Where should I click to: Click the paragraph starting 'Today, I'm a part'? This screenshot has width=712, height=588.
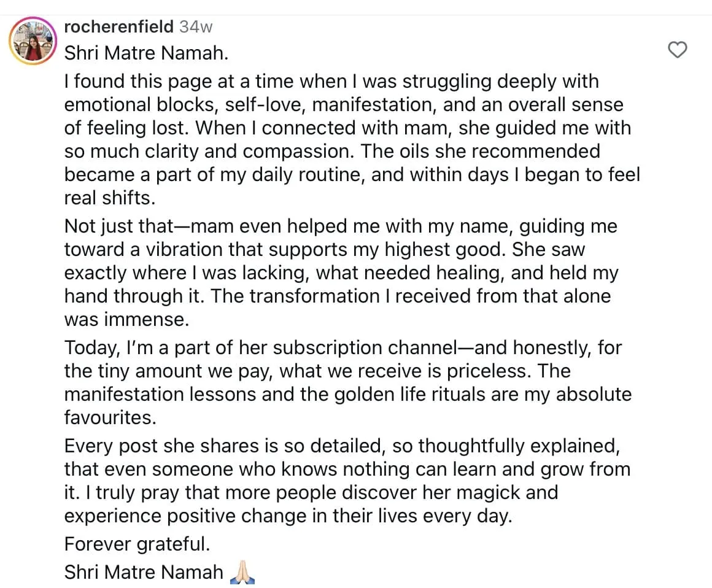(x=348, y=382)
